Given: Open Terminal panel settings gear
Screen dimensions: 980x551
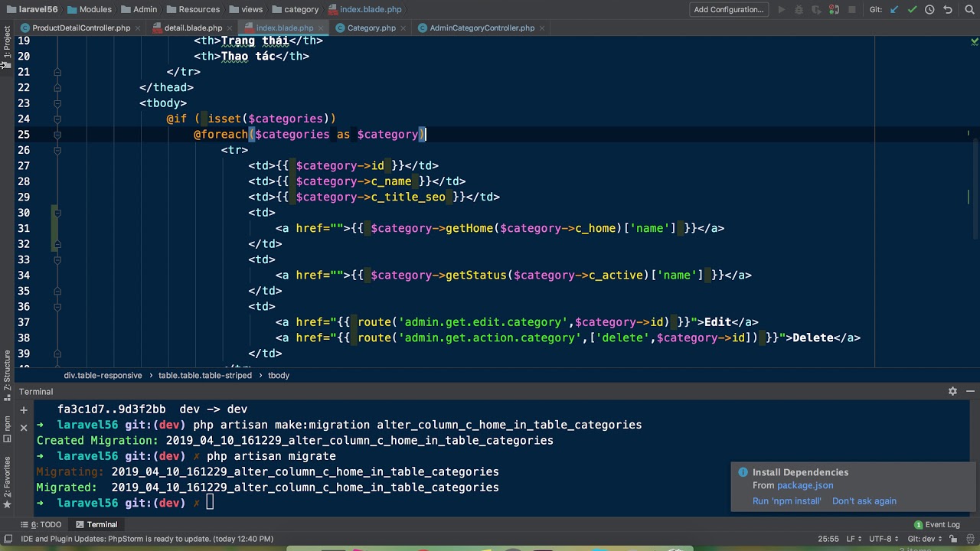Looking at the screenshot, I should [952, 391].
